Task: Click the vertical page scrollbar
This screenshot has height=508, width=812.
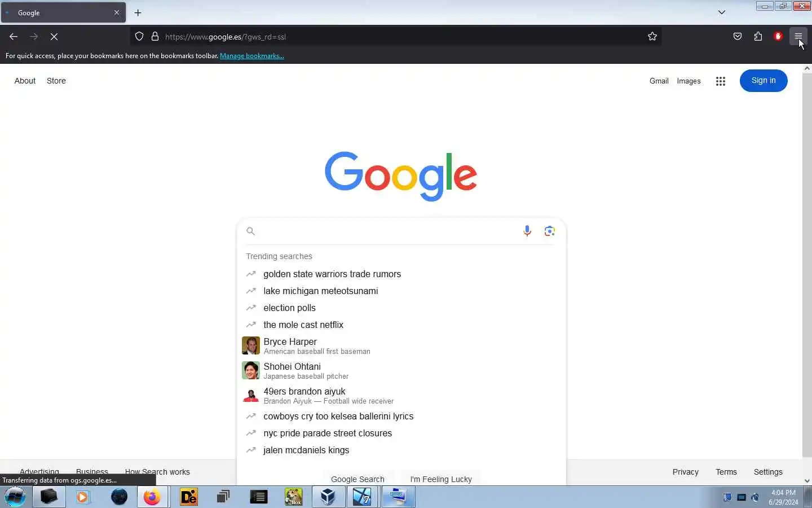Action: (x=807, y=265)
